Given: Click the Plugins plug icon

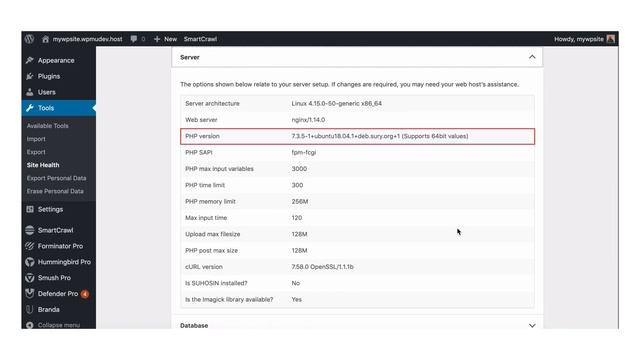Looking at the screenshot, I should pyautogui.click(x=29, y=76).
